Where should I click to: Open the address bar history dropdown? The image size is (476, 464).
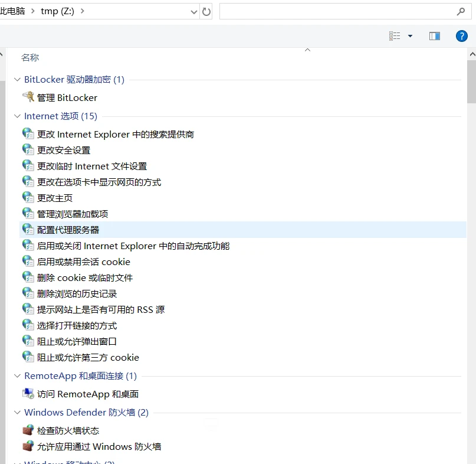(193, 12)
